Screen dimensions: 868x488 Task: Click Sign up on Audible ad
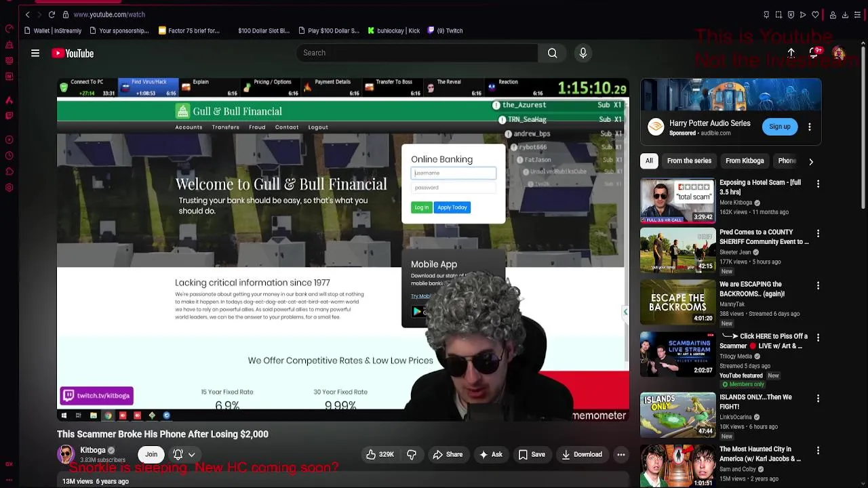tap(780, 127)
